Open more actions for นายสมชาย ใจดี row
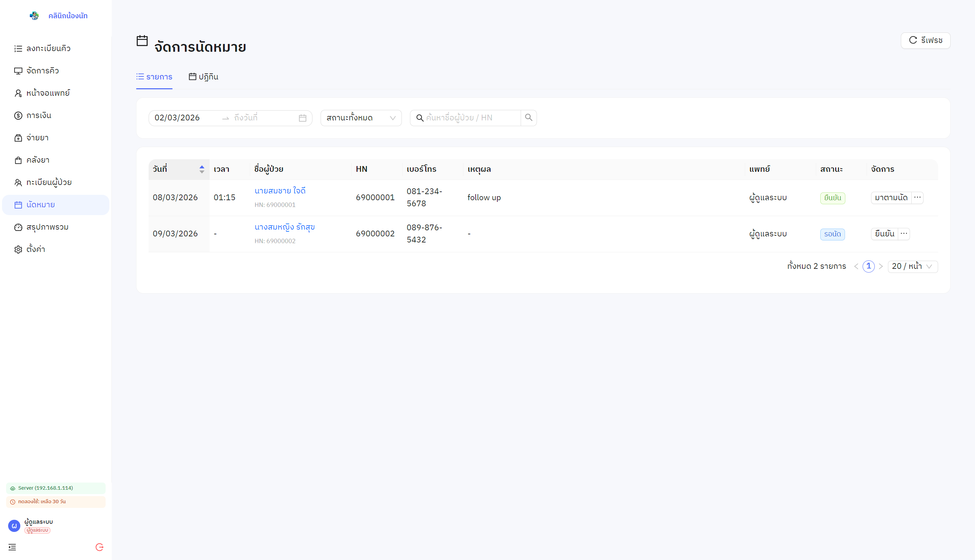The image size is (975, 560). tap(918, 198)
